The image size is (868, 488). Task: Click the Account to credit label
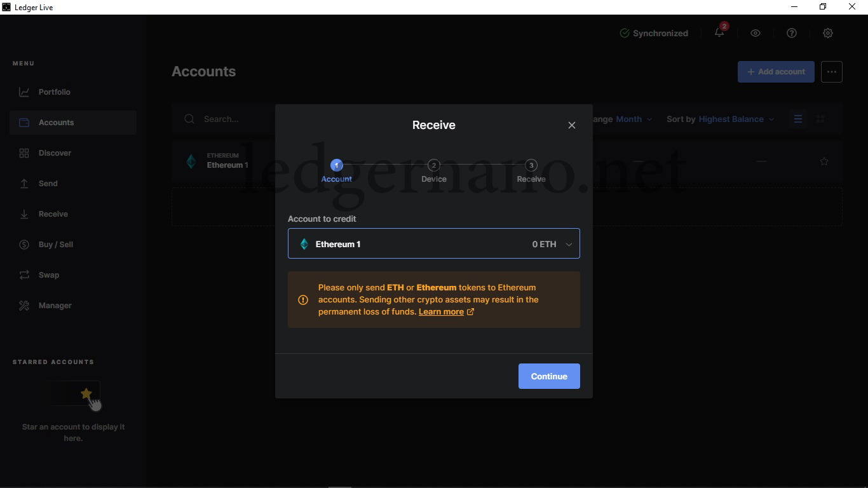322,219
